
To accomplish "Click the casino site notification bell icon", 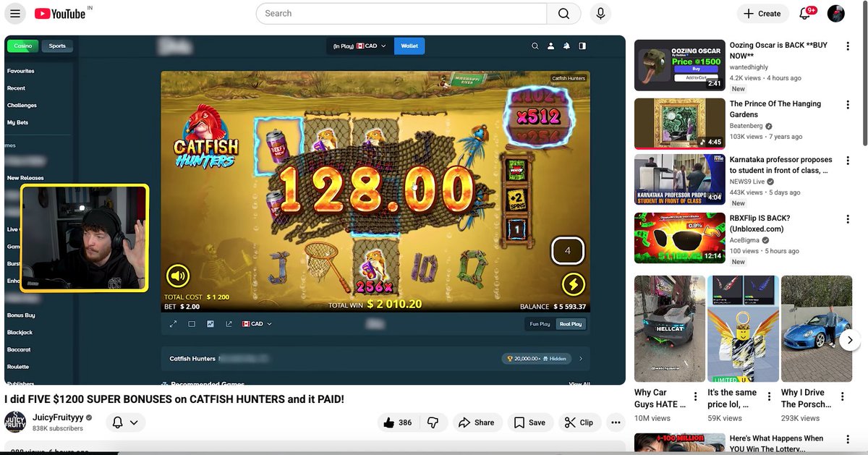I will 566,46.
